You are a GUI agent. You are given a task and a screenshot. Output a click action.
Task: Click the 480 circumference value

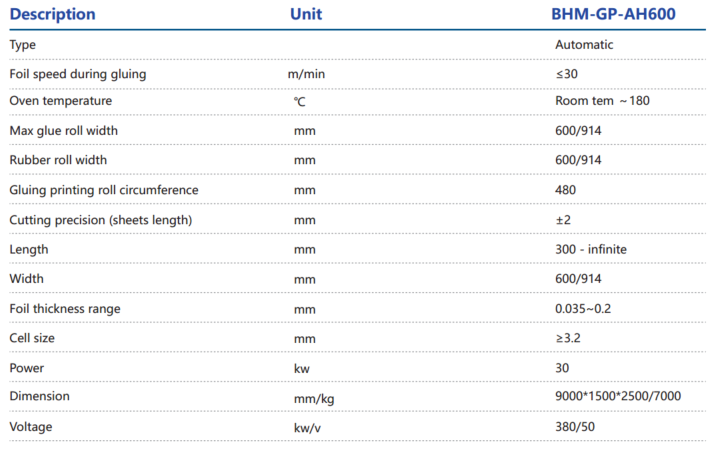point(565,190)
